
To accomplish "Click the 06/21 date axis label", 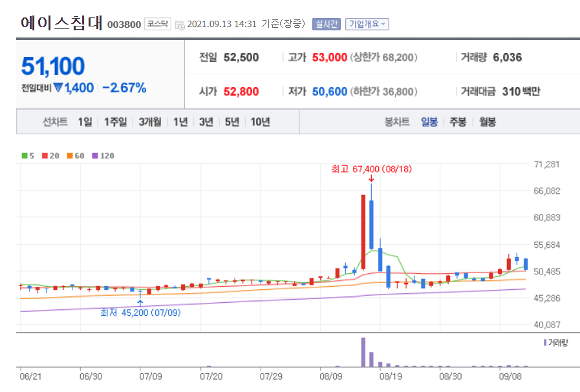I will (x=30, y=377).
